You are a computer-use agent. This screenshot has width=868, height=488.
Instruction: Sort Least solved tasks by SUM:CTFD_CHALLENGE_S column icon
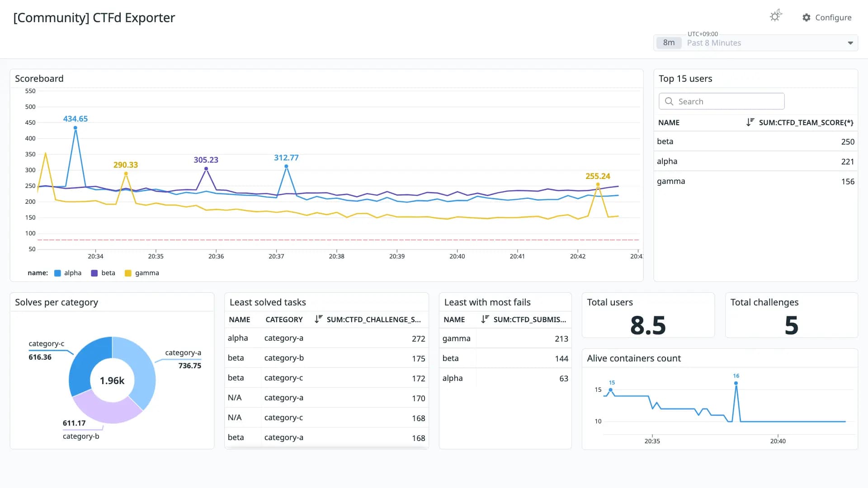click(x=318, y=319)
